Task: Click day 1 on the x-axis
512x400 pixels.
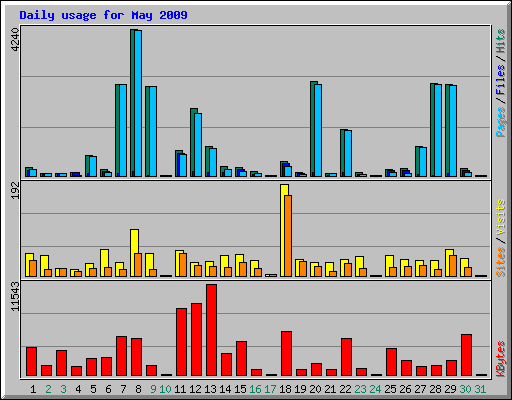Action: (x=33, y=389)
